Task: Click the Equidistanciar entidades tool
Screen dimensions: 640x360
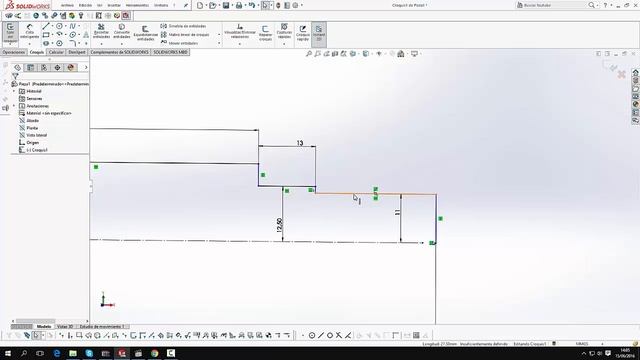Action: click(145, 33)
